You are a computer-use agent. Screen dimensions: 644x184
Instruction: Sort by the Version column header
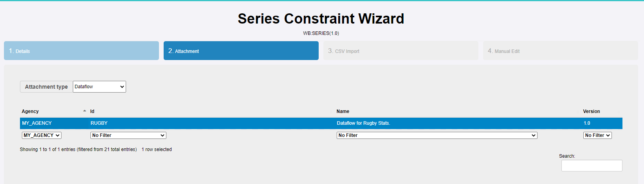coord(591,111)
